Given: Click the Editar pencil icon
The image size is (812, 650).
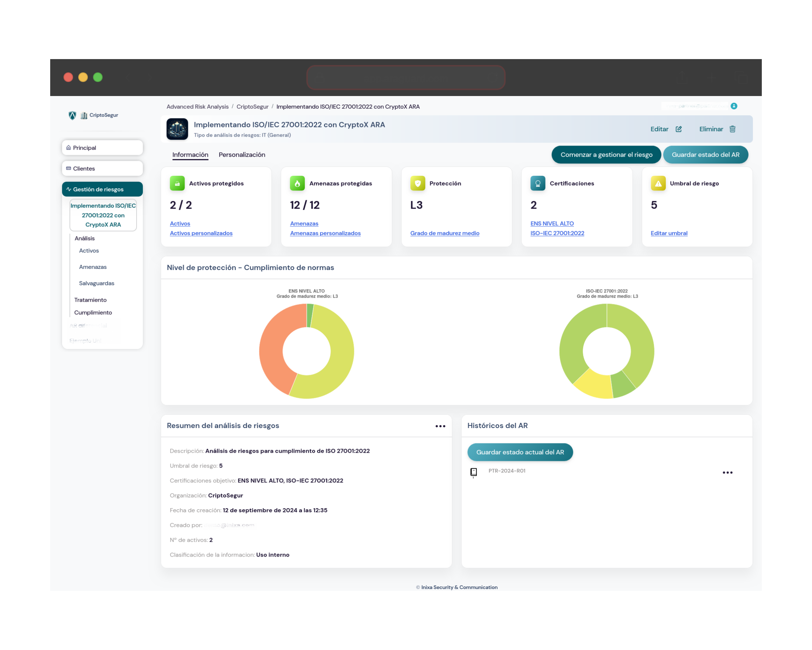Looking at the screenshot, I should 679,129.
